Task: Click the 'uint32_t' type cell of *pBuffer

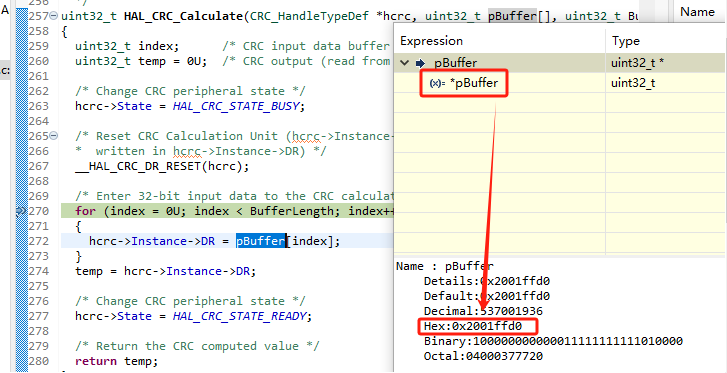Action: (633, 84)
